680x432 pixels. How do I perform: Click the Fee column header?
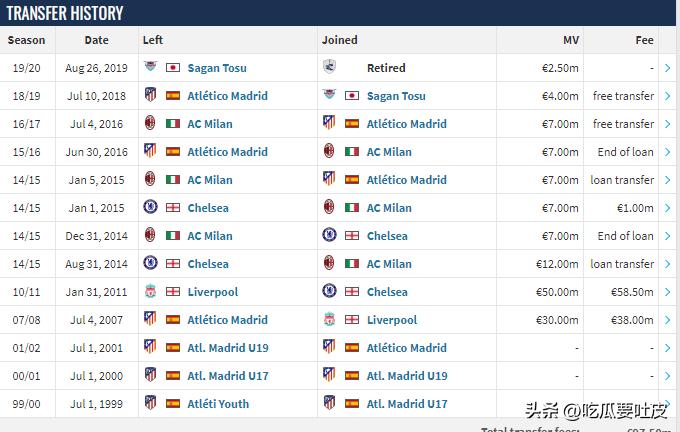click(644, 40)
